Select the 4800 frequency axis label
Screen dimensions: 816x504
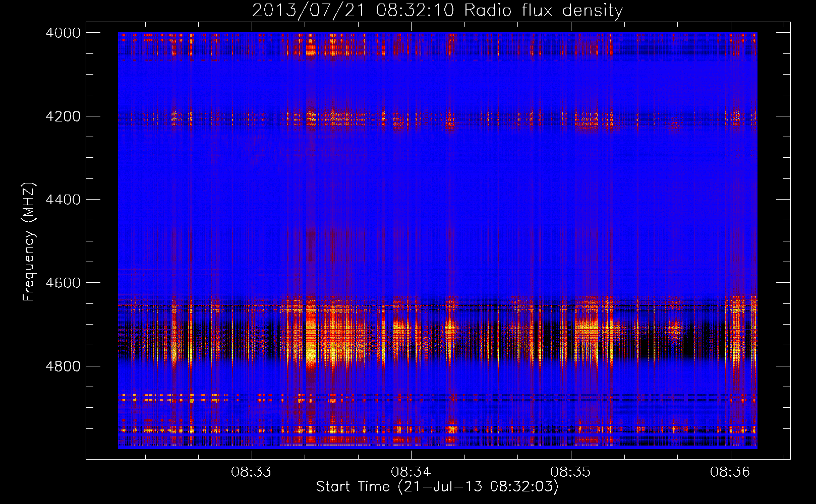63,366
